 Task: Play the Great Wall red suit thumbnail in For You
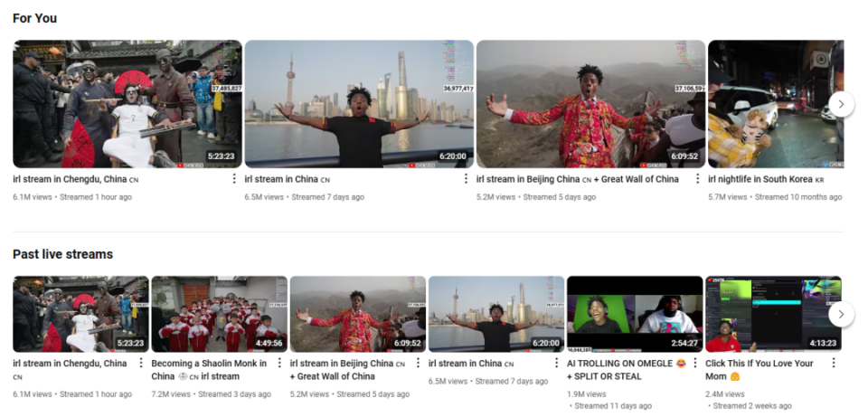tap(590, 103)
